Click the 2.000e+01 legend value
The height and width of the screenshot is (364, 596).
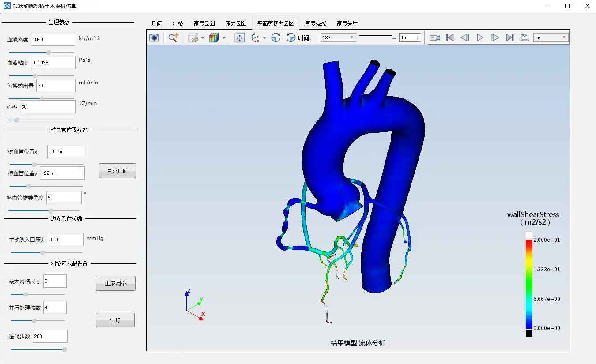547,240
